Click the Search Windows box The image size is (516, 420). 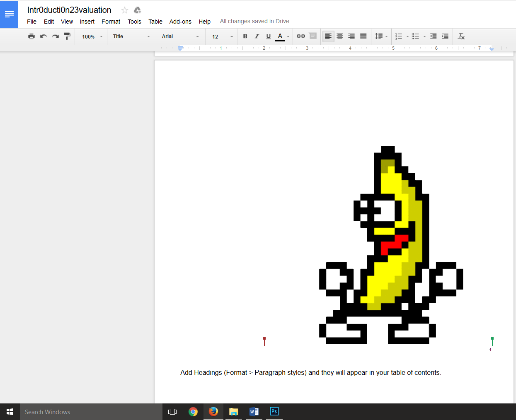point(91,412)
